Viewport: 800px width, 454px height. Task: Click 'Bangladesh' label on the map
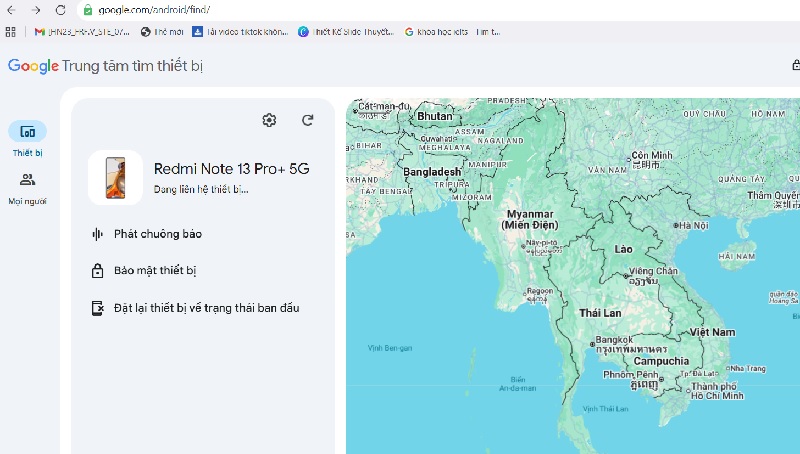pyautogui.click(x=432, y=172)
